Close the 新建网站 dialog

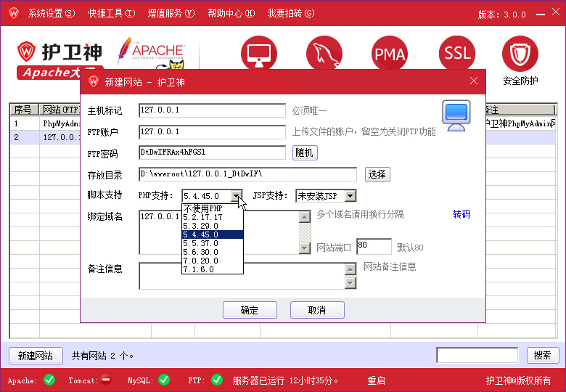[474, 81]
